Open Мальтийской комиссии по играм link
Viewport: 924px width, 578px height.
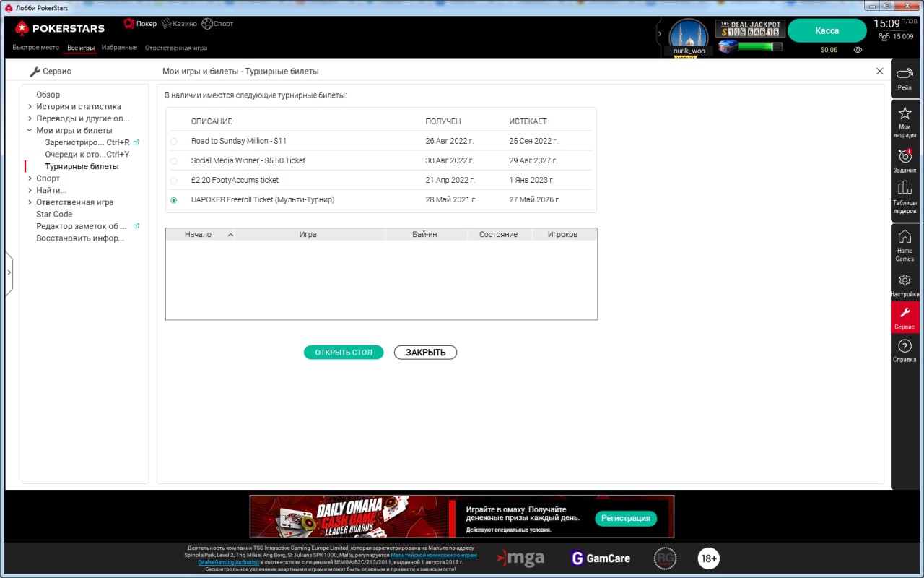click(x=434, y=555)
